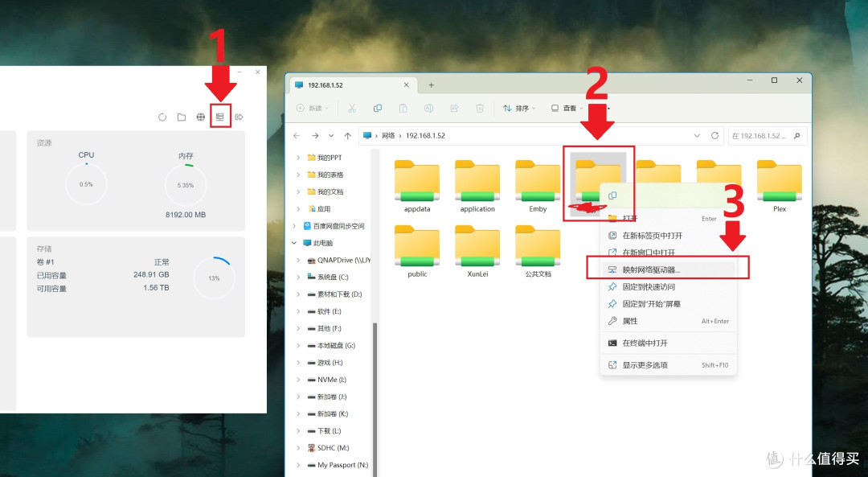Choose 固定到快速访问 in the context menu
Viewport: 868px width, 477px height.
coord(668,287)
